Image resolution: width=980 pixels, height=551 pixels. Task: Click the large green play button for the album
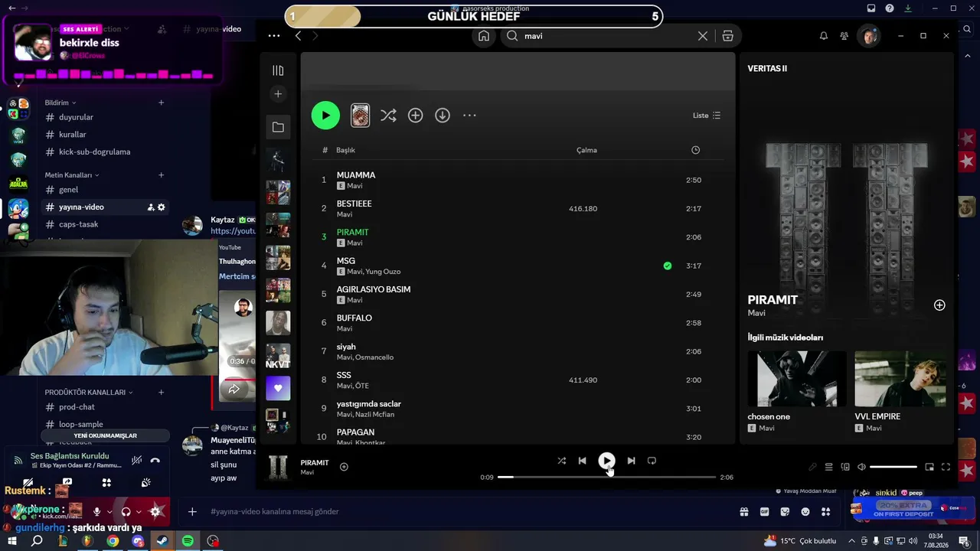[325, 116]
